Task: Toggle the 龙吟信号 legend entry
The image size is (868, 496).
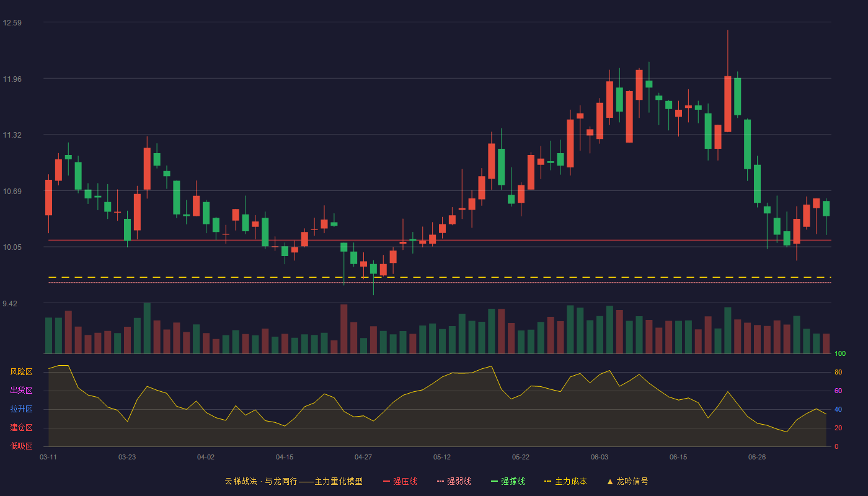Action: (x=627, y=481)
